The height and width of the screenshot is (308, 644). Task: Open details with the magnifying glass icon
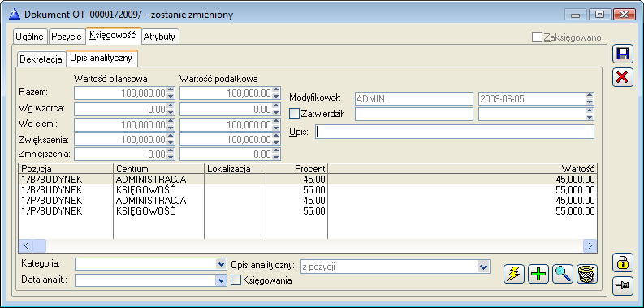pyautogui.click(x=563, y=273)
